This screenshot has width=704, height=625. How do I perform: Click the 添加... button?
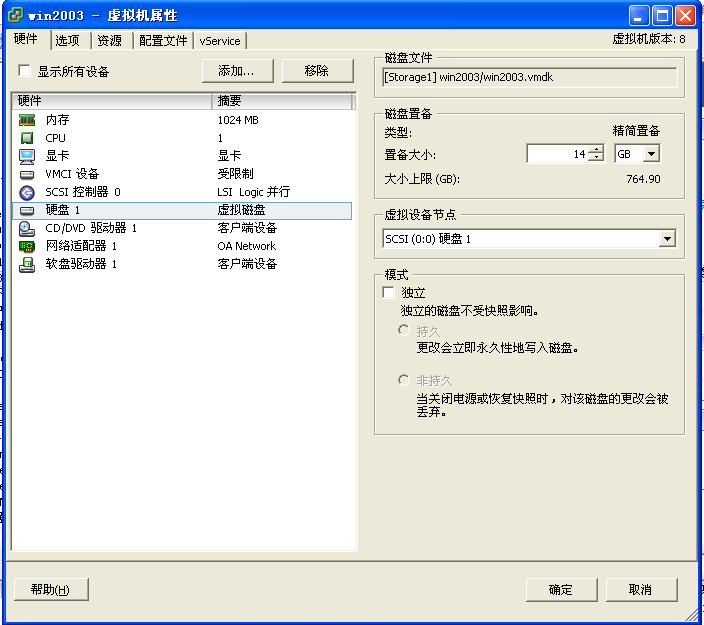click(238, 70)
